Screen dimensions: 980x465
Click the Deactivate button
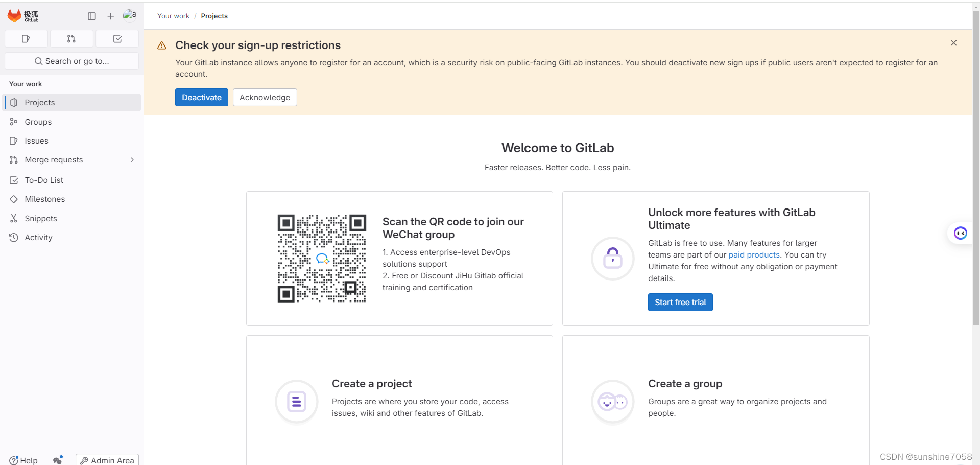click(202, 97)
